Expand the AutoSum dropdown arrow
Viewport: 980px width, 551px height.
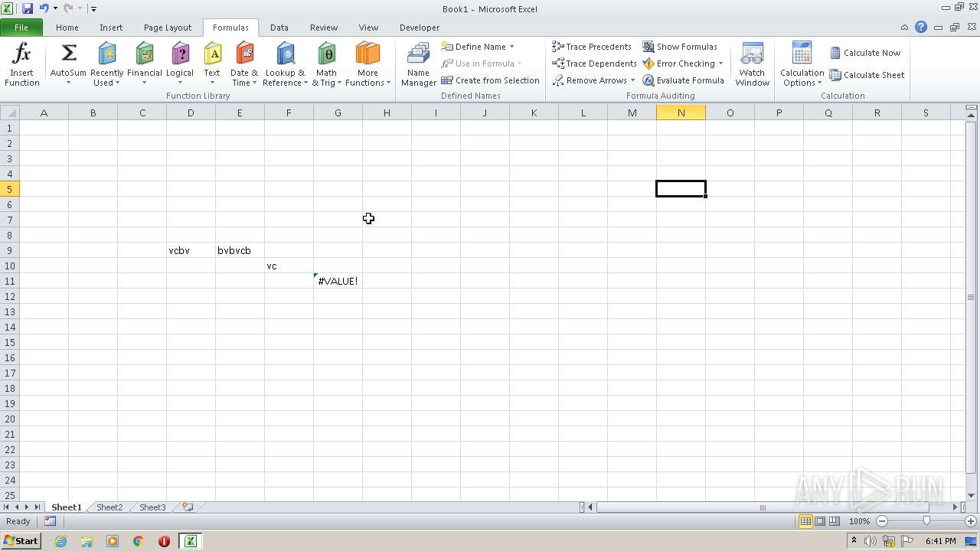click(68, 83)
